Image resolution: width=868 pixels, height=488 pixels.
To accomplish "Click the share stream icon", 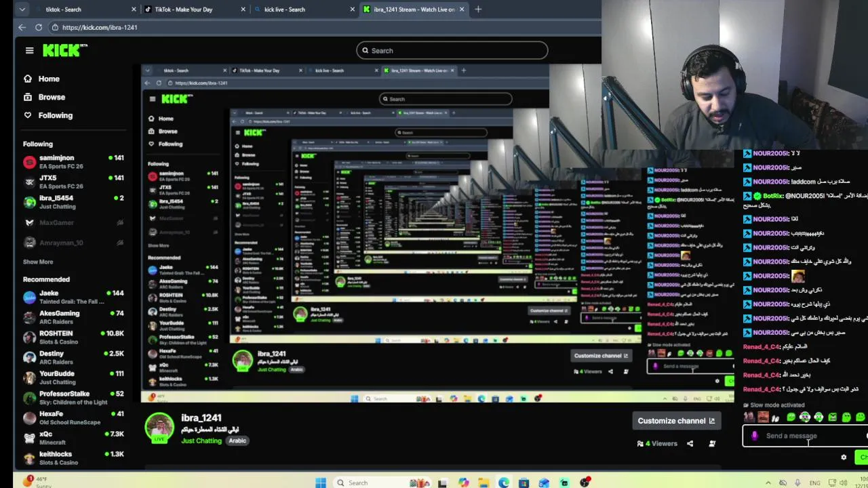I will (x=690, y=443).
